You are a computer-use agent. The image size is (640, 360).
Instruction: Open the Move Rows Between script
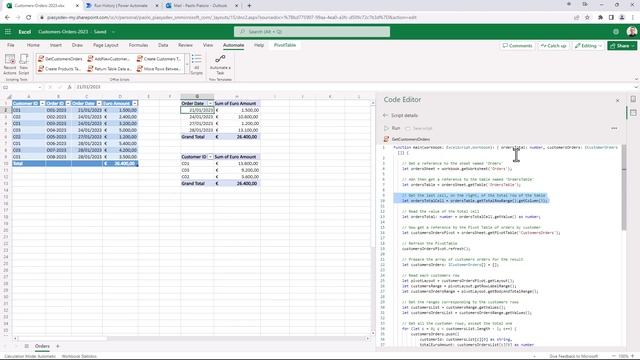(x=159, y=69)
